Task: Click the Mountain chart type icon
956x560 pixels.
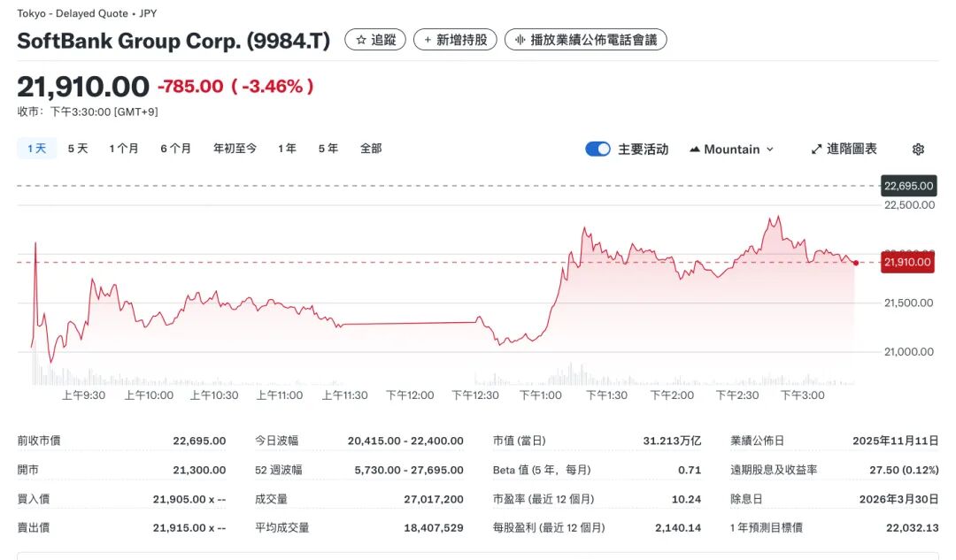Action: (695, 150)
